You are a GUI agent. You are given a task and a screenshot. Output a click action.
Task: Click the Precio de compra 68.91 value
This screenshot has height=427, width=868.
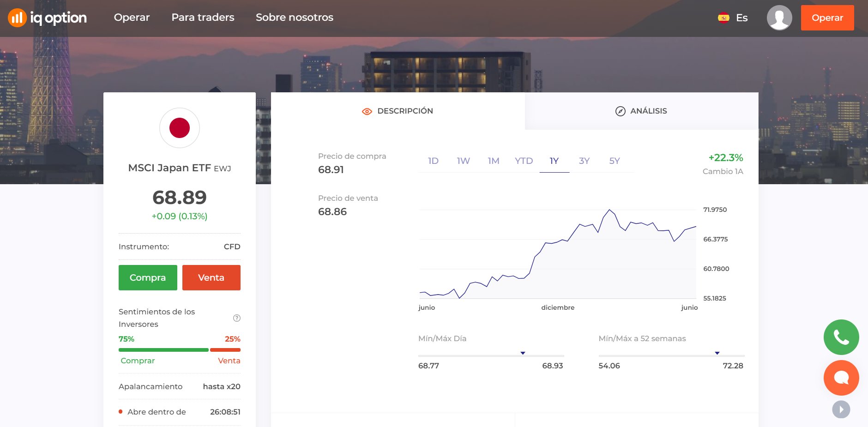[x=331, y=170]
